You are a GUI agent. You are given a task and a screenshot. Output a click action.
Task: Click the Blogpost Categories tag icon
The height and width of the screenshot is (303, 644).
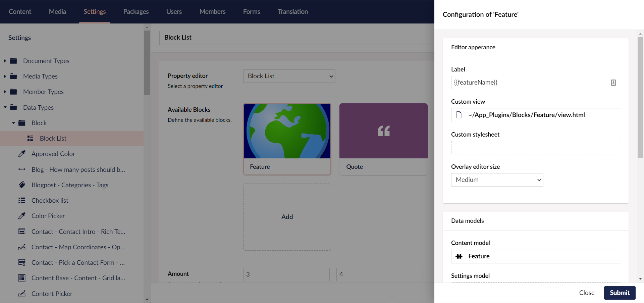22,185
